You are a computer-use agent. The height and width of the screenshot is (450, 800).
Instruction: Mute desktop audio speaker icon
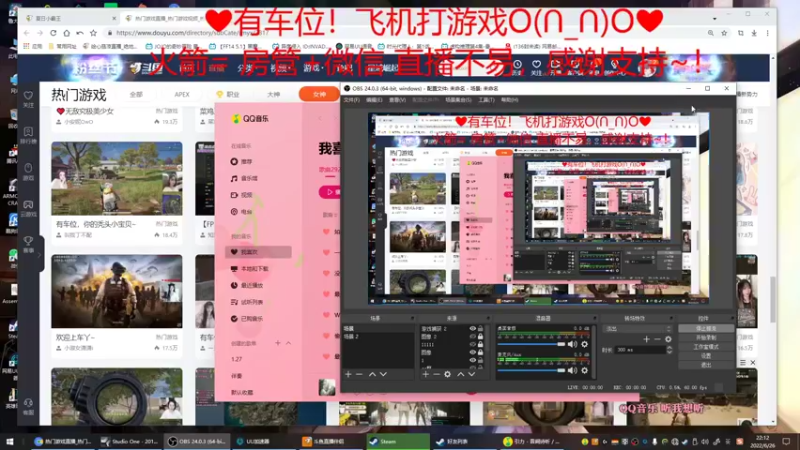pos(572,344)
